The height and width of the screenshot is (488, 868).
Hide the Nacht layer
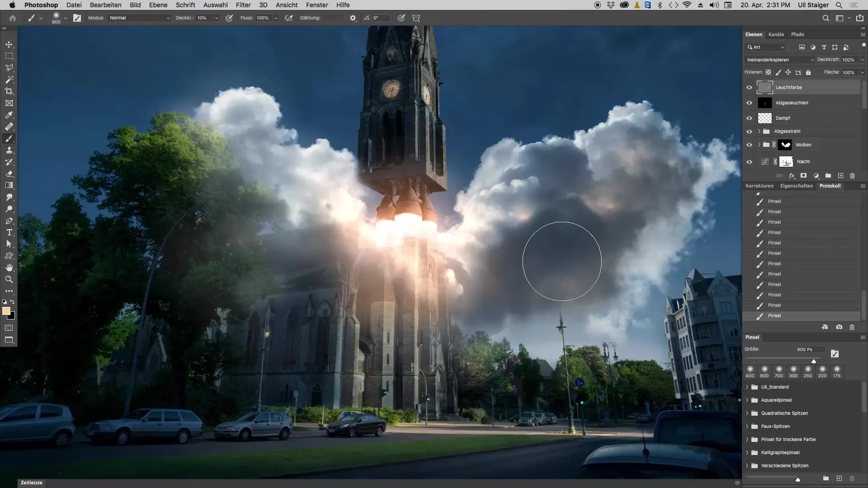point(749,162)
